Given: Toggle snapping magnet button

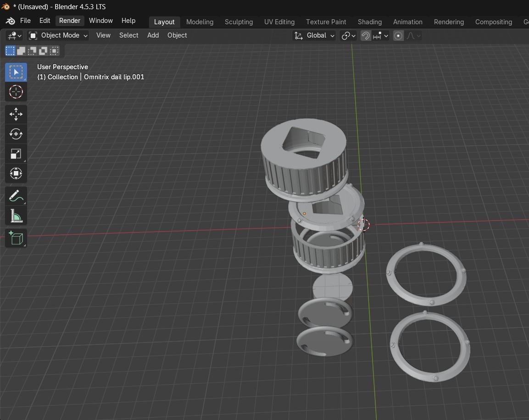Looking at the screenshot, I should [x=365, y=36].
